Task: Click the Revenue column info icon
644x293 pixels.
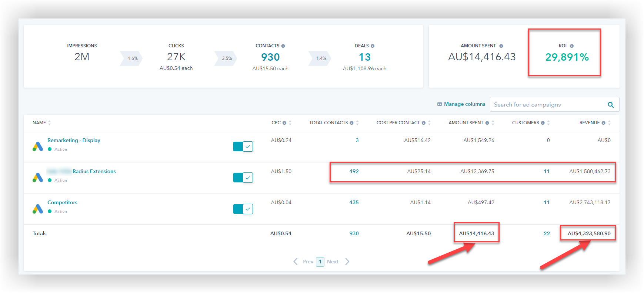Action: point(603,123)
